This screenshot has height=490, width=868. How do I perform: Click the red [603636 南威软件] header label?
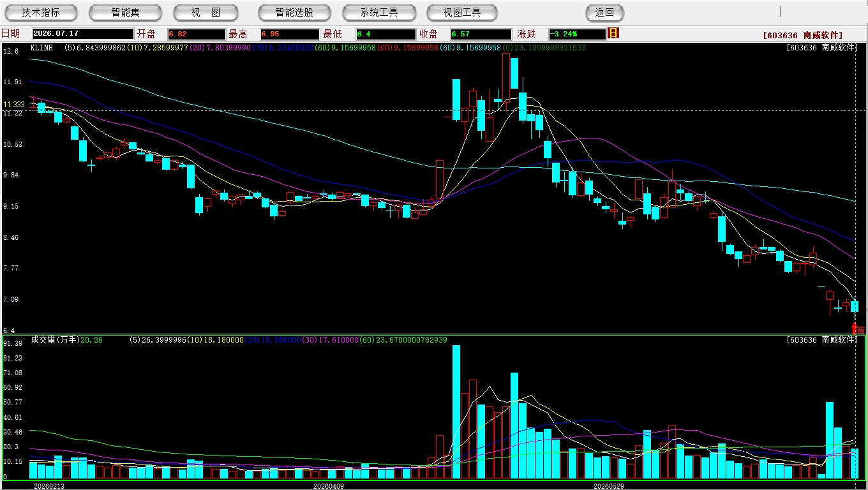pos(802,35)
